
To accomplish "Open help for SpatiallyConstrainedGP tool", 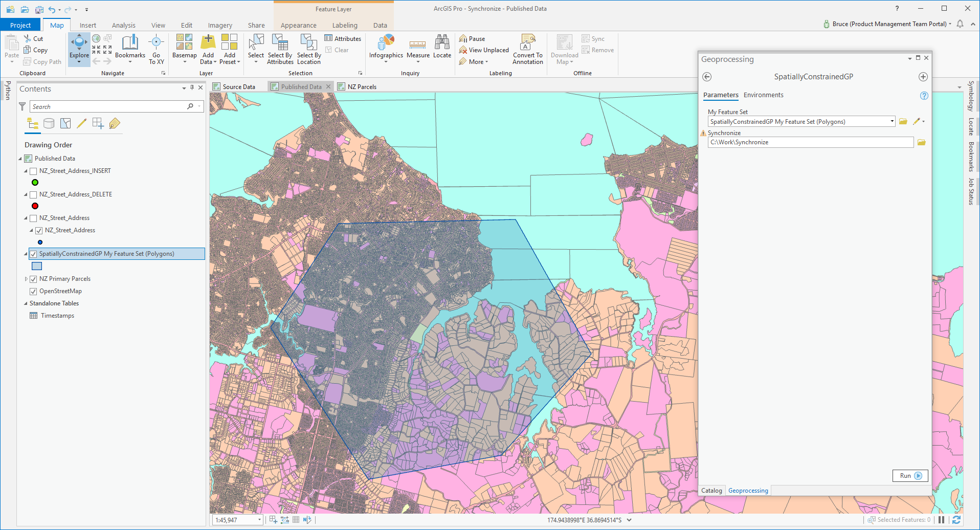I will click(x=924, y=96).
